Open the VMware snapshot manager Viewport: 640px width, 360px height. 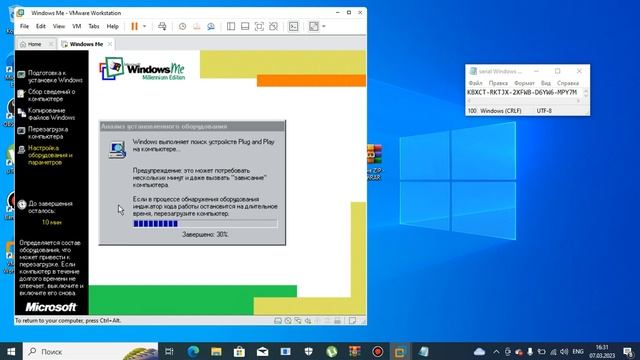point(211,27)
